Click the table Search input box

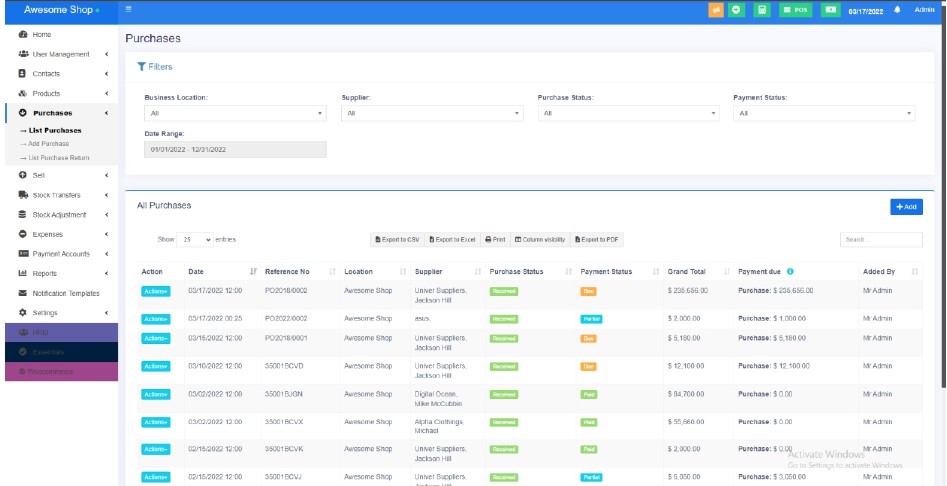(x=881, y=240)
